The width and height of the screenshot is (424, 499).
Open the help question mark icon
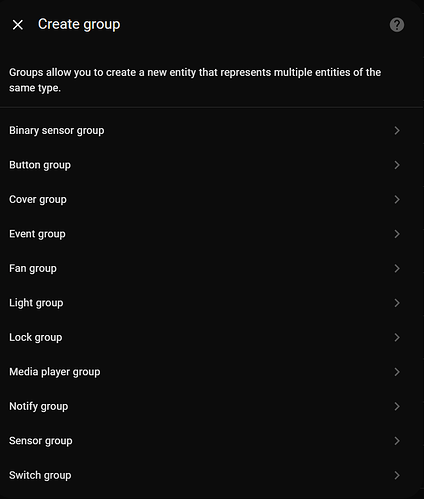click(x=397, y=25)
